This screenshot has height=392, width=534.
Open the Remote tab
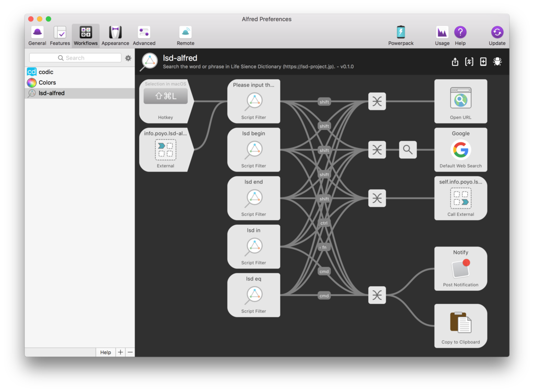pos(186,35)
